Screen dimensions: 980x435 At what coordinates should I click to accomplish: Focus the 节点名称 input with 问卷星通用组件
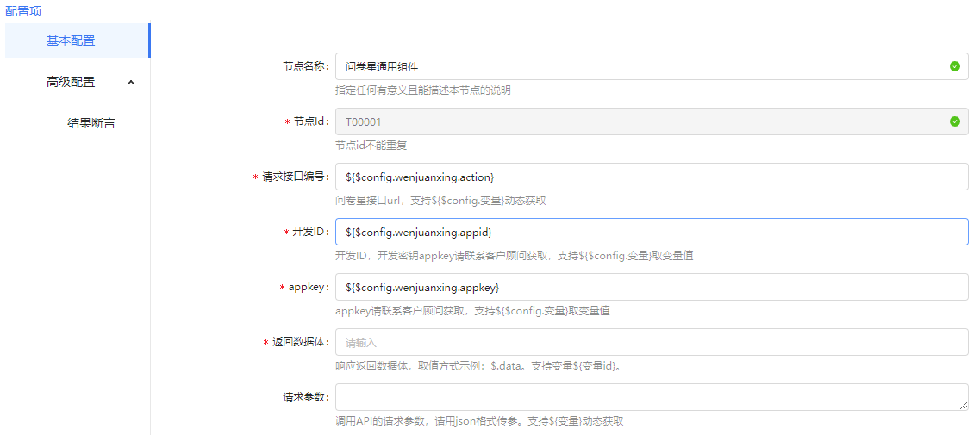(x=638, y=66)
